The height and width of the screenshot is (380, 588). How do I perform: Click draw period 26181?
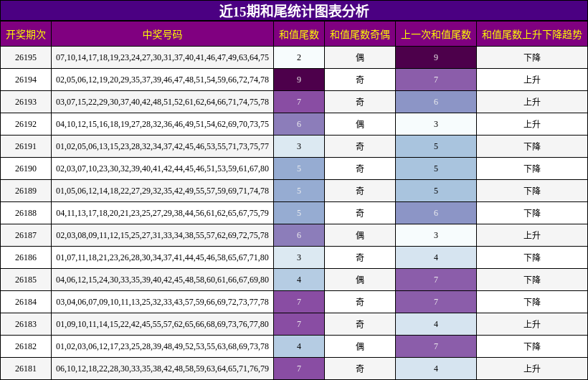[26, 369]
